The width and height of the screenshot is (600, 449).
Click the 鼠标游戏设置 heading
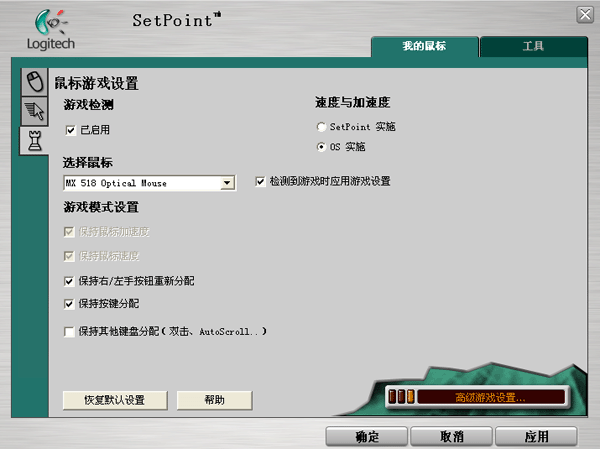tap(96, 83)
